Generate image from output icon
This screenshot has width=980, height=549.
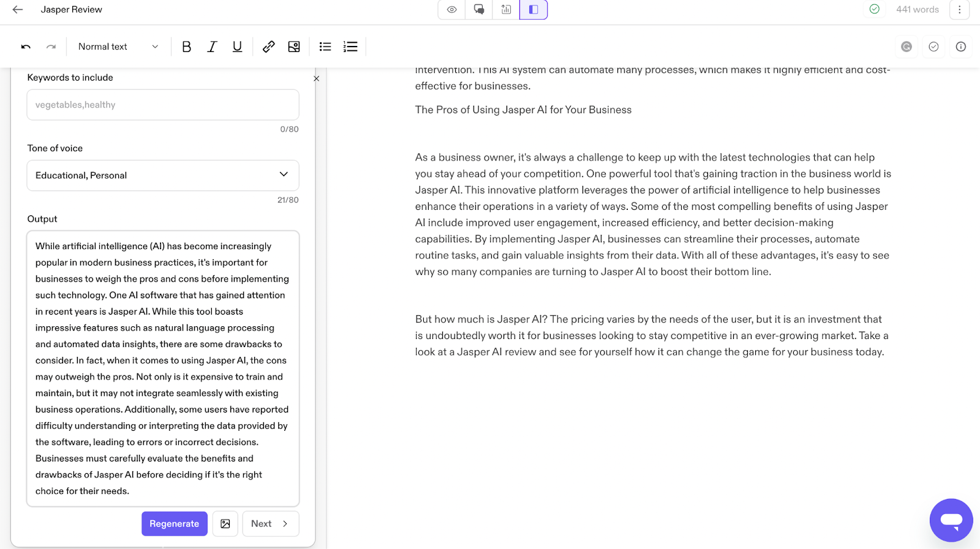[225, 524]
